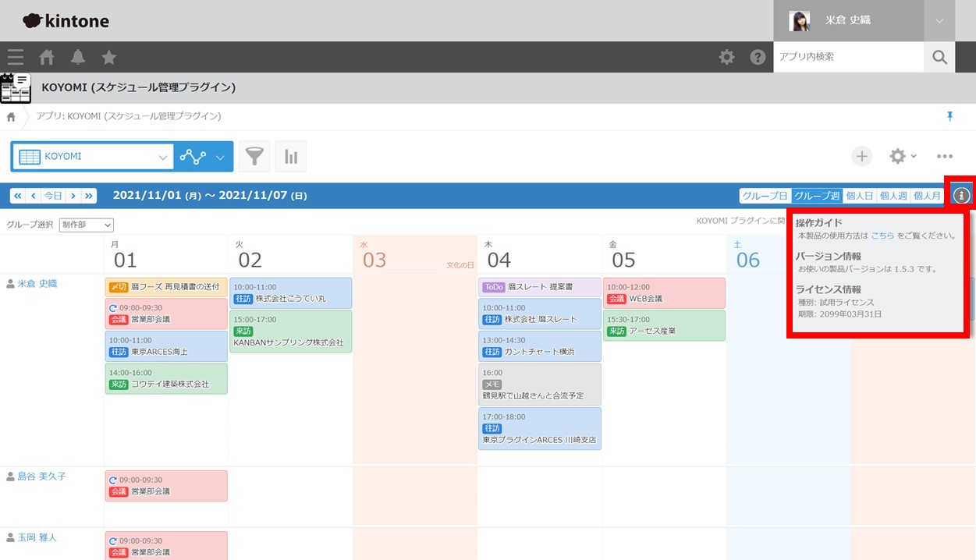Open the アプリ: KOYOMI breadcrumb link
The image size is (976, 560).
[x=129, y=116]
